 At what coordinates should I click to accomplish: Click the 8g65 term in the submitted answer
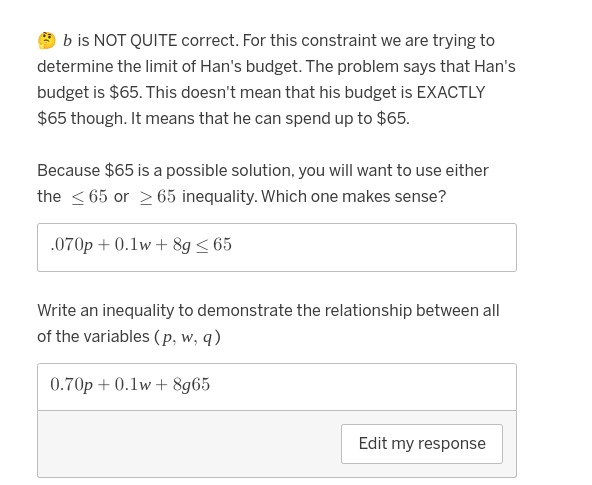[x=191, y=385]
